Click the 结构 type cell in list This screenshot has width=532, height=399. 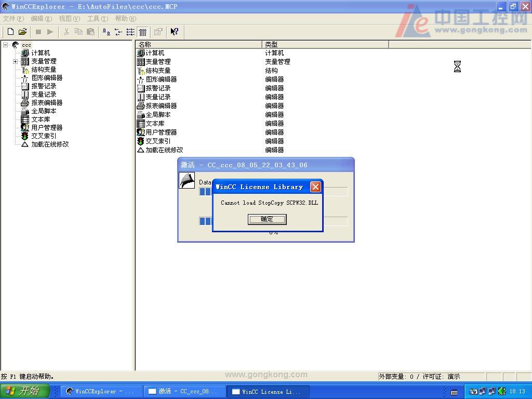pos(271,71)
